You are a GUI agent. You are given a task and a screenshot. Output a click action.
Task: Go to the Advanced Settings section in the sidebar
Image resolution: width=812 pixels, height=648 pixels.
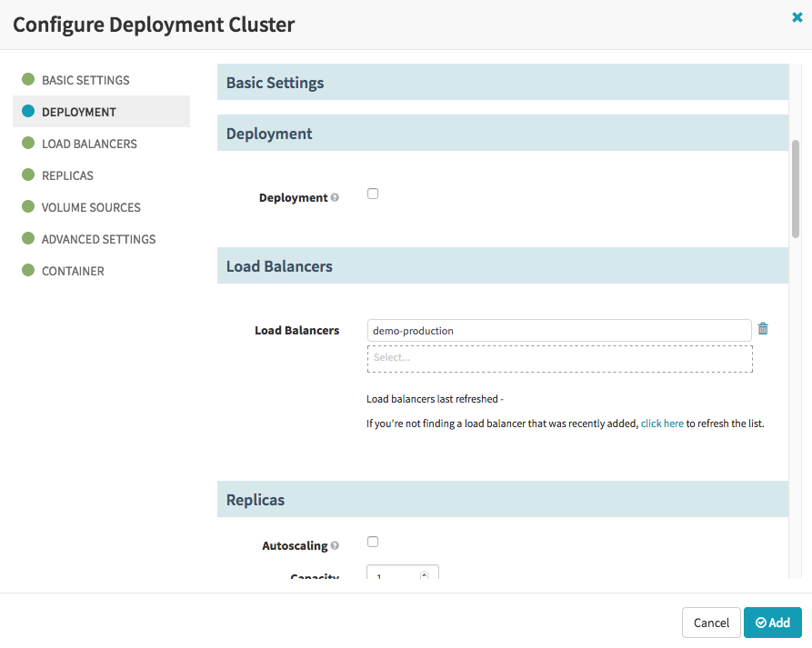[98, 239]
